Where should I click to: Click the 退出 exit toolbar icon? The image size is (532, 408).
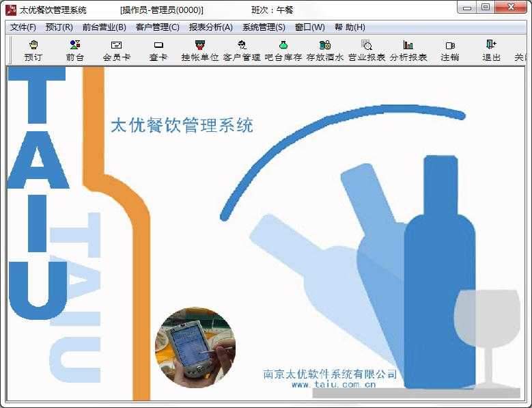click(x=491, y=51)
